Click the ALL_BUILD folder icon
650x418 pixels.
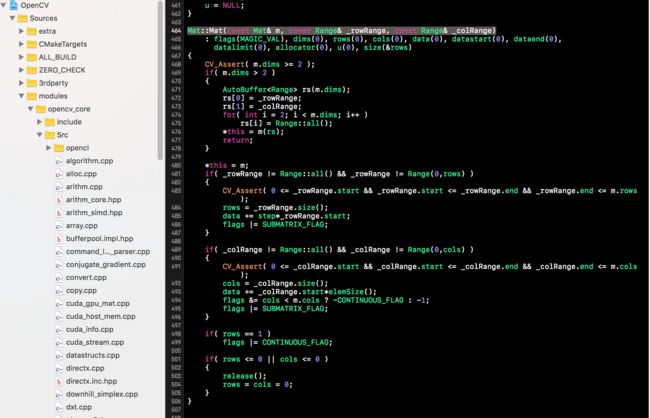tap(32, 57)
